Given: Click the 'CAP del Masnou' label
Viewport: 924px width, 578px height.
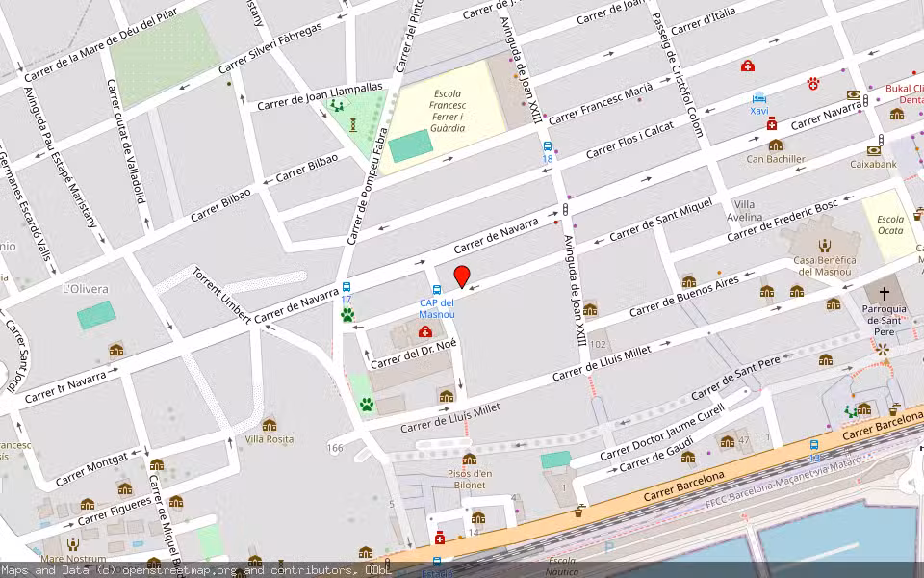Looking at the screenshot, I should coord(437,308).
